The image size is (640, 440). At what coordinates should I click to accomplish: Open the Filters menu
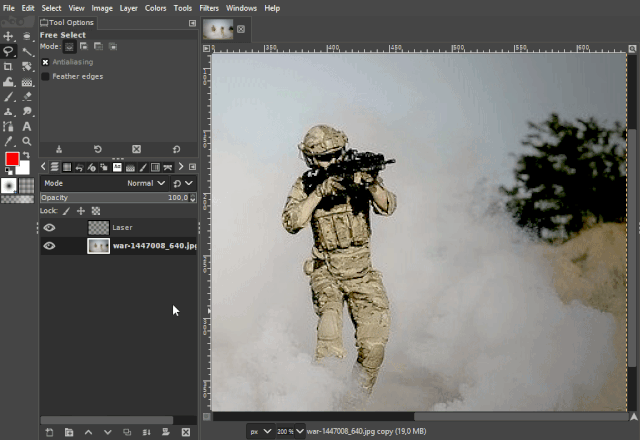[x=209, y=8]
